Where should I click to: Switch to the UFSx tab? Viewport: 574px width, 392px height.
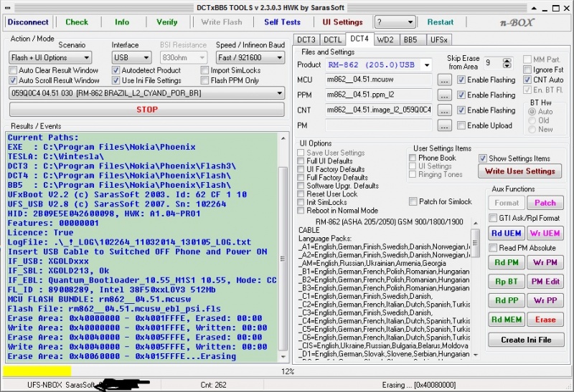point(438,39)
